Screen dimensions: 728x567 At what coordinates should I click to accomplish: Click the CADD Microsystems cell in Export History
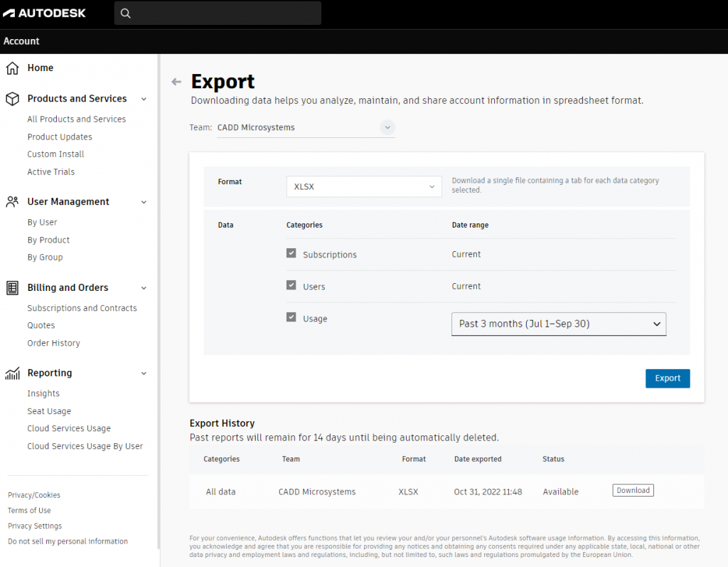[317, 492]
